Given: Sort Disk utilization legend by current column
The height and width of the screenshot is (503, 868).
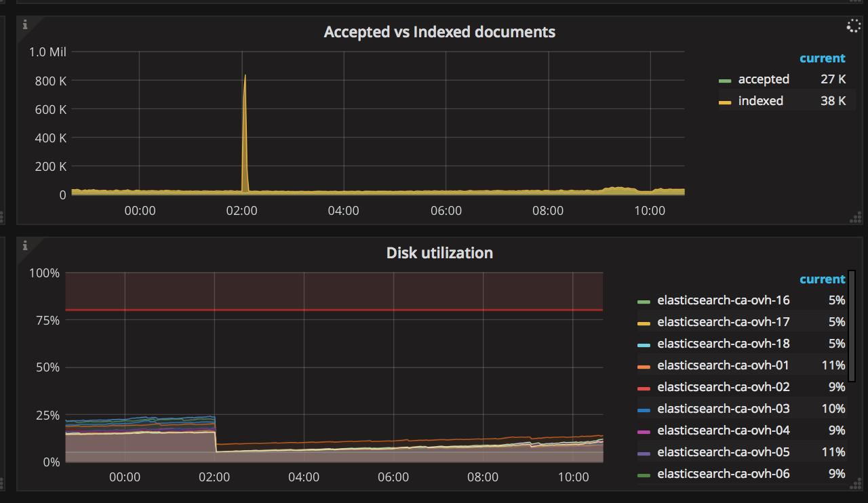Looking at the screenshot, I should click(823, 279).
